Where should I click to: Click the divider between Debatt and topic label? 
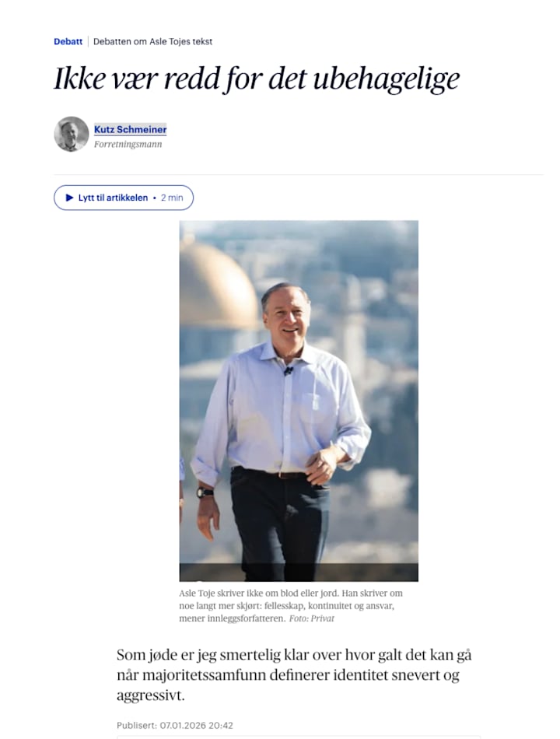point(88,42)
